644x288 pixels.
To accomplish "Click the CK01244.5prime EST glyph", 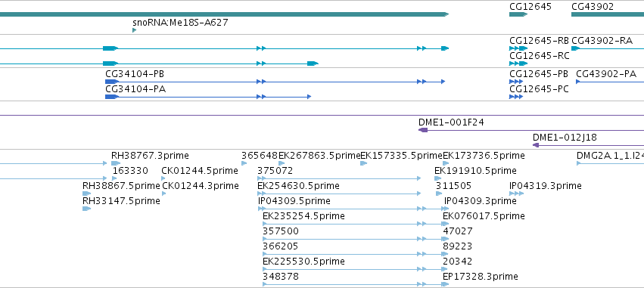I will (x=163, y=178).
